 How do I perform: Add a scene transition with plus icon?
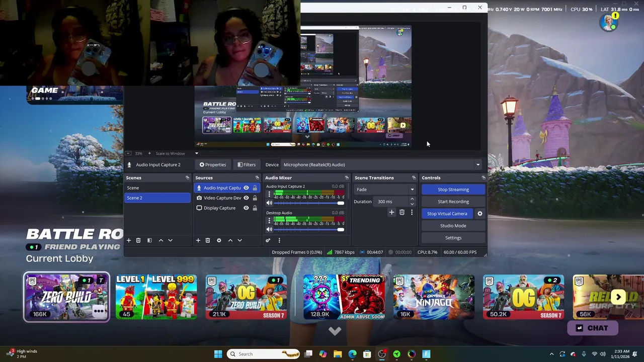click(391, 213)
